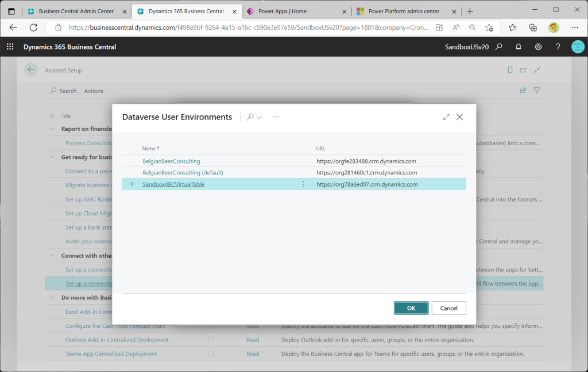588x372 pixels.
Task: Activate the Read aloud icon
Action: click(455, 28)
